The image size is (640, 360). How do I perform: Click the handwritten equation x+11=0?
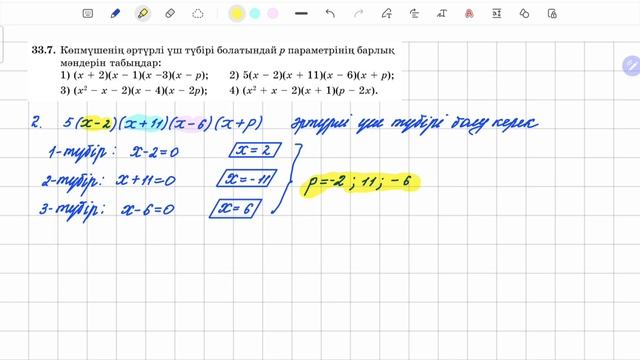146,180
